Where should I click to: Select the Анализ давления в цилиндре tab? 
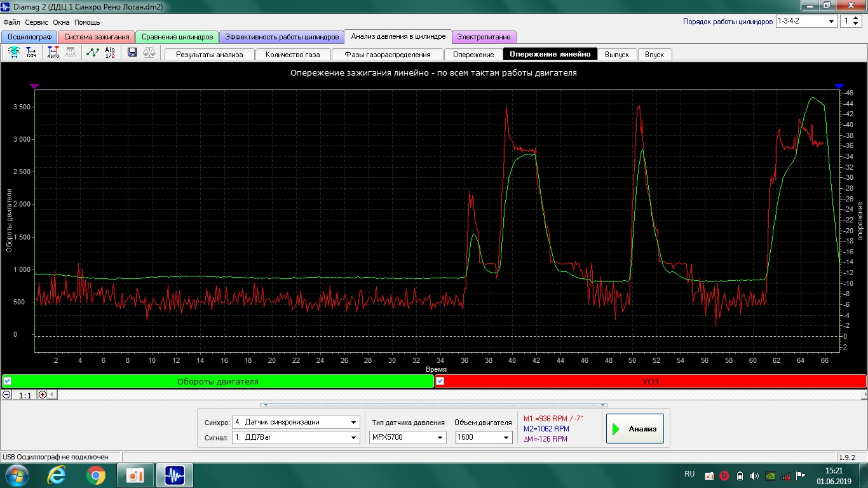pyautogui.click(x=398, y=36)
